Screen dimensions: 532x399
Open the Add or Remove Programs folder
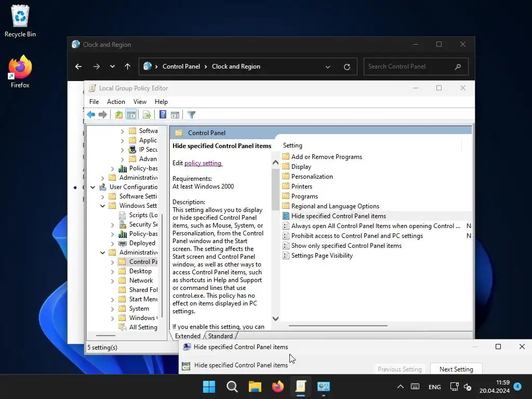[326, 157]
